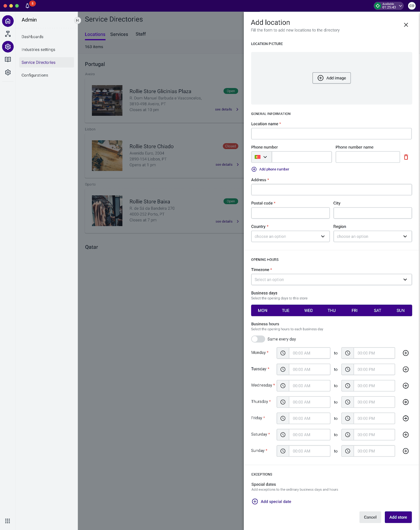The width and height of the screenshot is (420, 530).
Task: Collapse the Admin sidebar panel
Action: (x=78, y=21)
